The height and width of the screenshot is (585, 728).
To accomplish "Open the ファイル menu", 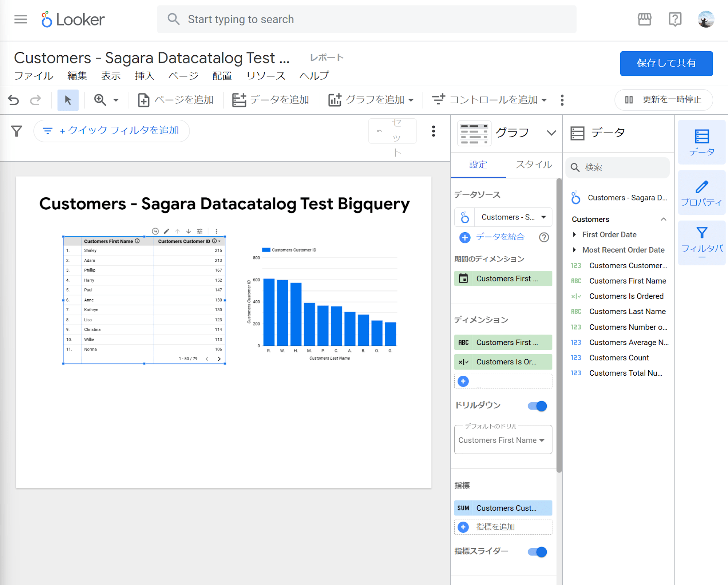I will coord(34,76).
